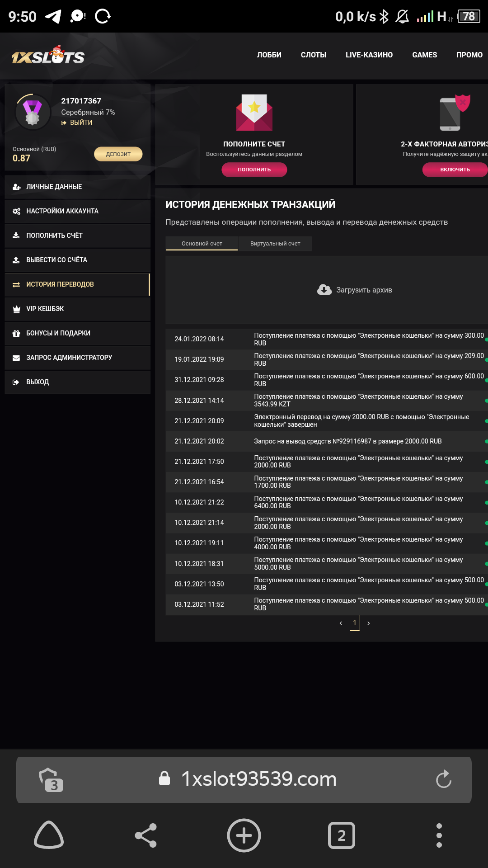Tap the browser home icon

coord(49,835)
